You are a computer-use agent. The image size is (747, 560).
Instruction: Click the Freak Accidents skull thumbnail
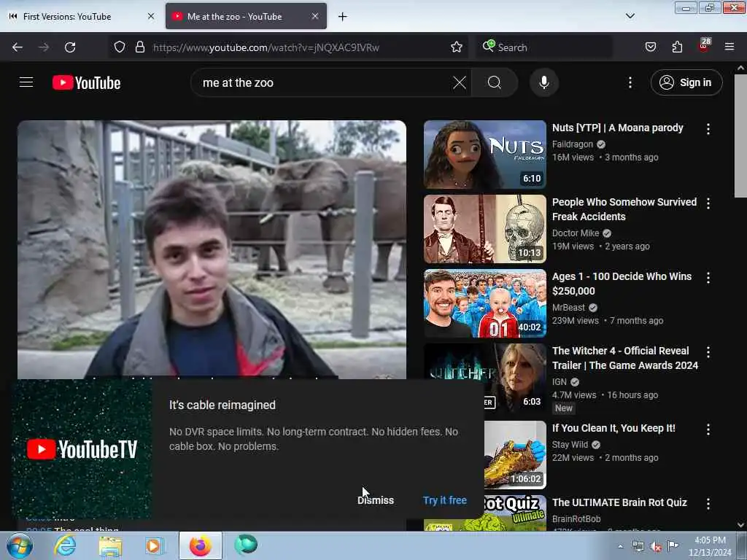[484, 228]
